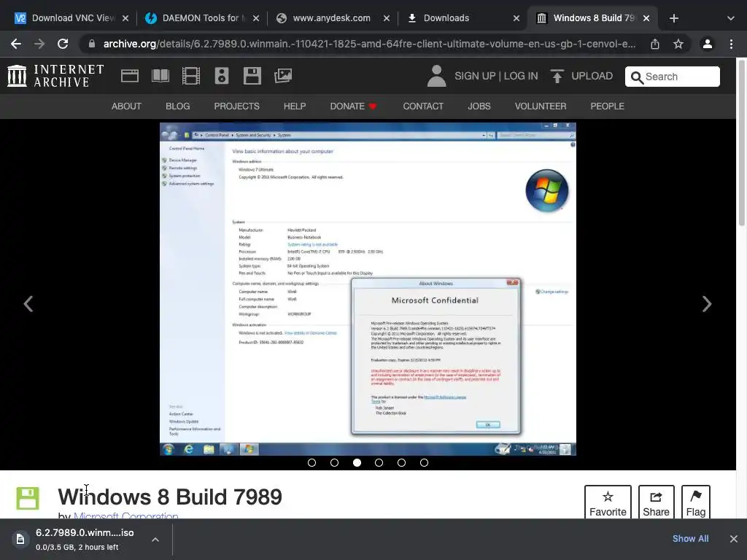Open the PROJECTS menu item
Screen dimensions: 747x560
pyautogui.click(x=237, y=106)
